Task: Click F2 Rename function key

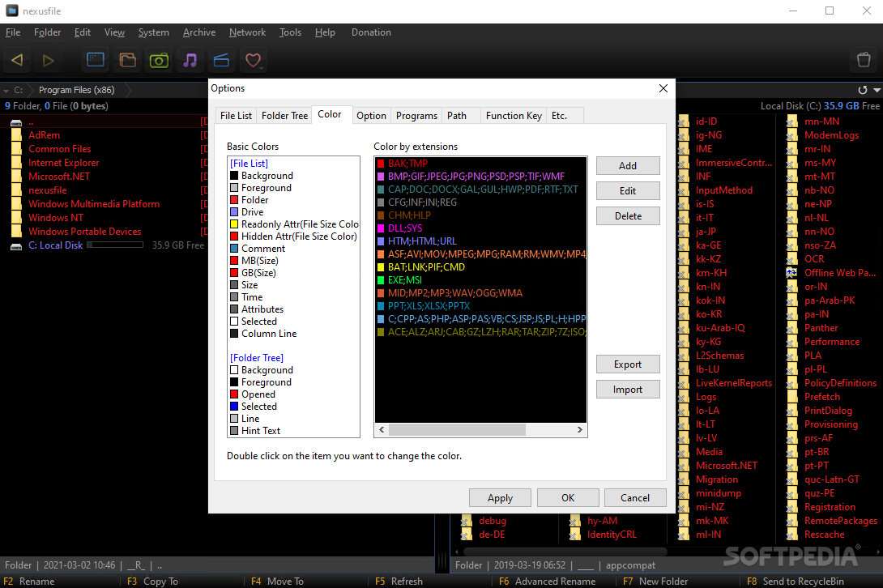Action: pos(28,582)
